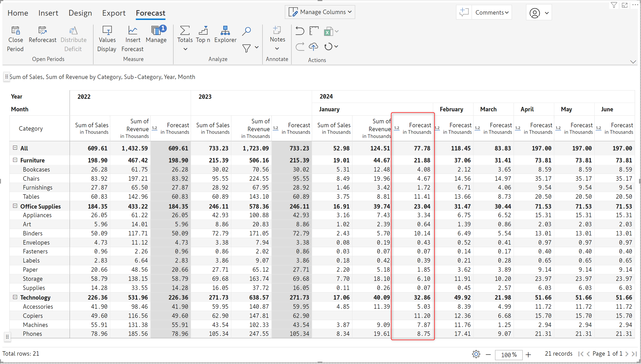Switch to the Export tab
The width and height of the screenshot is (641, 364).
pyautogui.click(x=114, y=13)
